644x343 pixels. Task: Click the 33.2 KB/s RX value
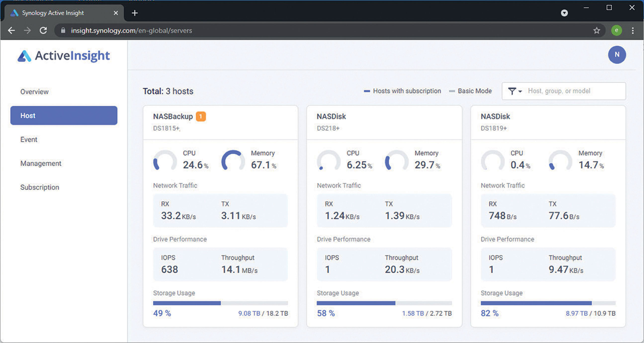pyautogui.click(x=178, y=216)
